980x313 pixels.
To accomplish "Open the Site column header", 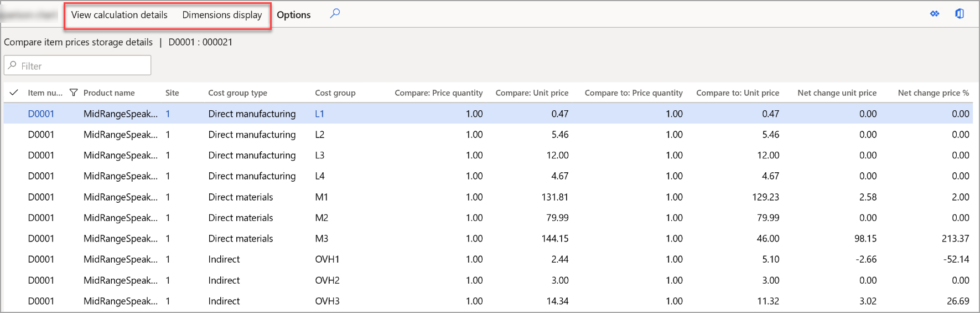I will point(172,93).
